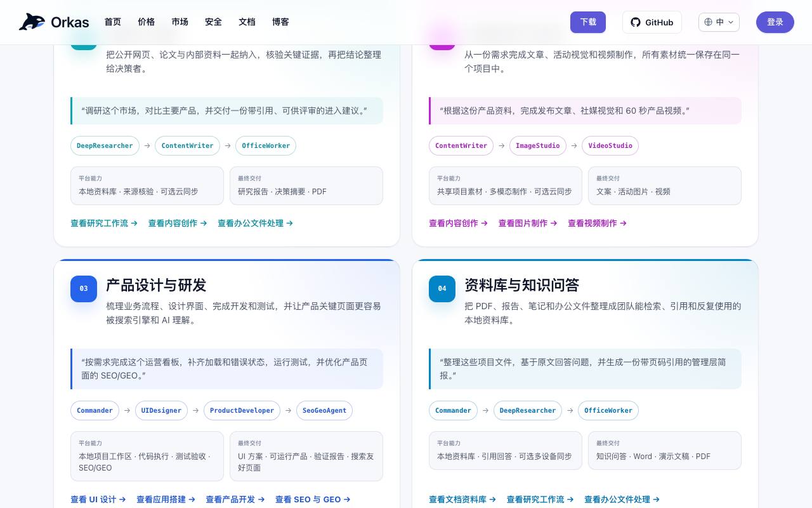812x508 pixels.
Task: Open 查看 UI 设计 link
Action: click(98, 500)
